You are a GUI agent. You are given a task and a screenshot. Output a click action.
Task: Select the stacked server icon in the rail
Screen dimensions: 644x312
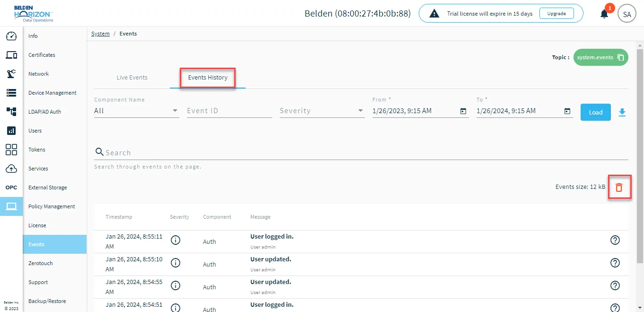(x=11, y=93)
